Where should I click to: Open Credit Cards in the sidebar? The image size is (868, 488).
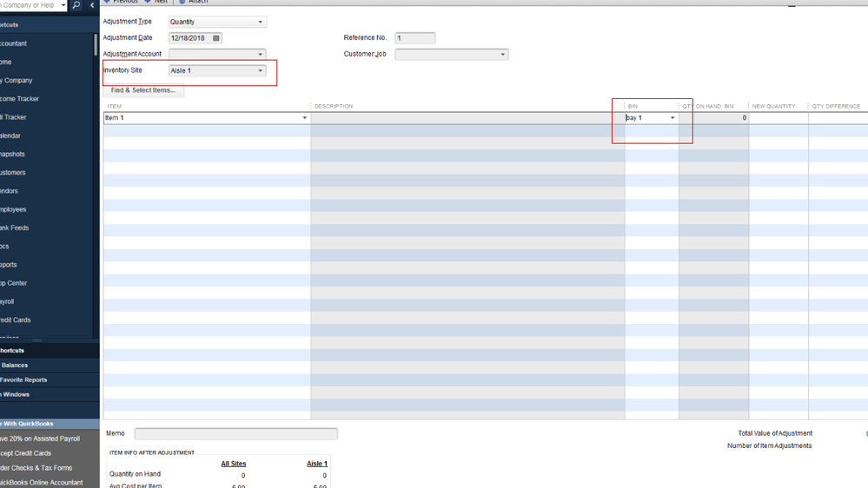pos(16,320)
